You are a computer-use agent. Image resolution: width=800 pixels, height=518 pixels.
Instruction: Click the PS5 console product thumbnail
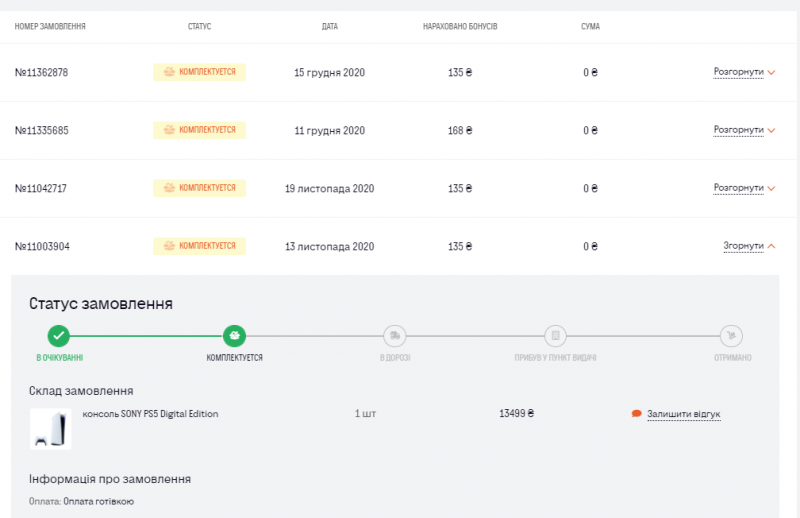pos(50,428)
